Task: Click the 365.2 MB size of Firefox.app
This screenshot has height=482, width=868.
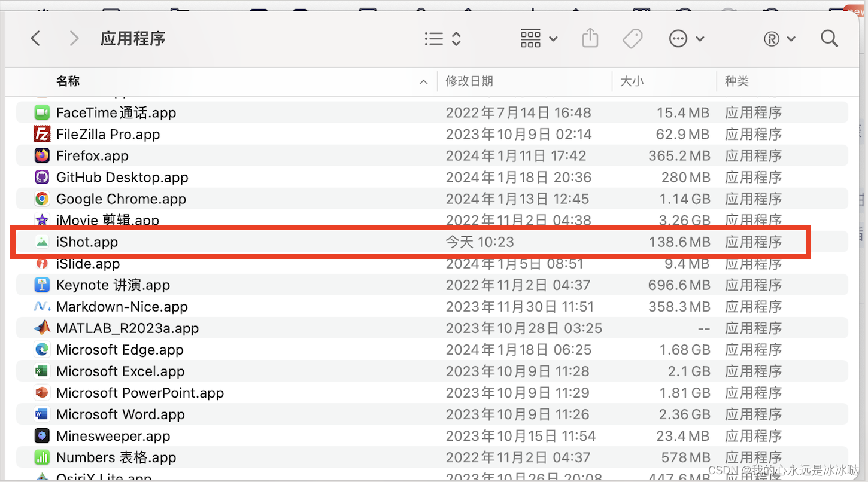Action: coord(679,155)
